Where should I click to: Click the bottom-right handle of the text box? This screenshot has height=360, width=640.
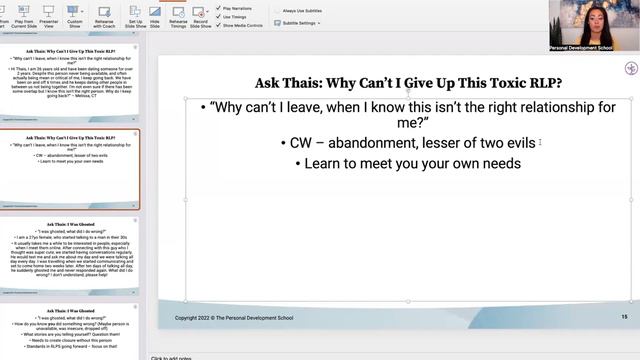pos(631,301)
